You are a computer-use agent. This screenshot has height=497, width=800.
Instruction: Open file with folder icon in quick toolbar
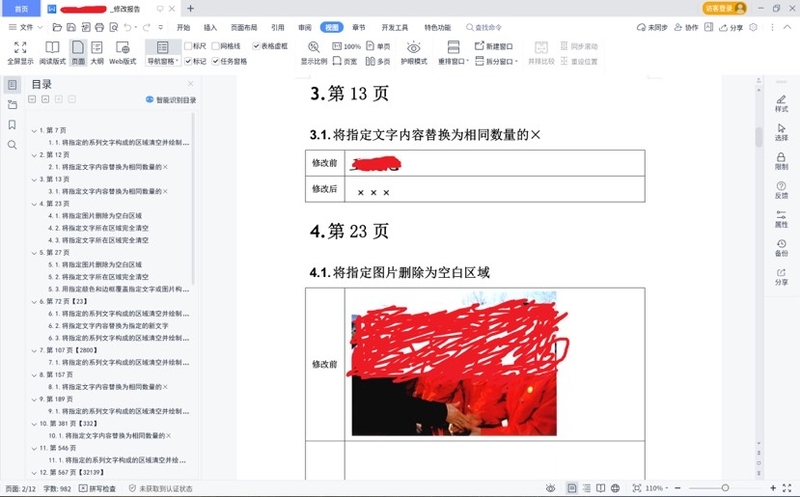(x=57, y=27)
